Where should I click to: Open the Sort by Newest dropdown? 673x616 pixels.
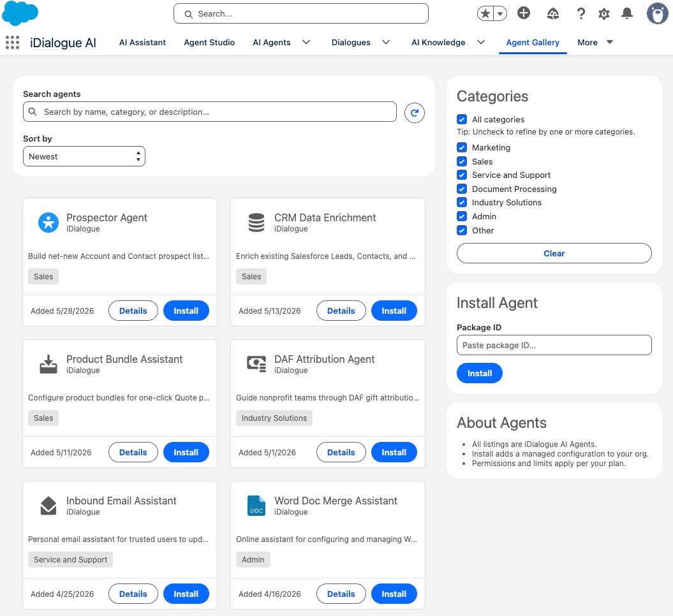(84, 156)
